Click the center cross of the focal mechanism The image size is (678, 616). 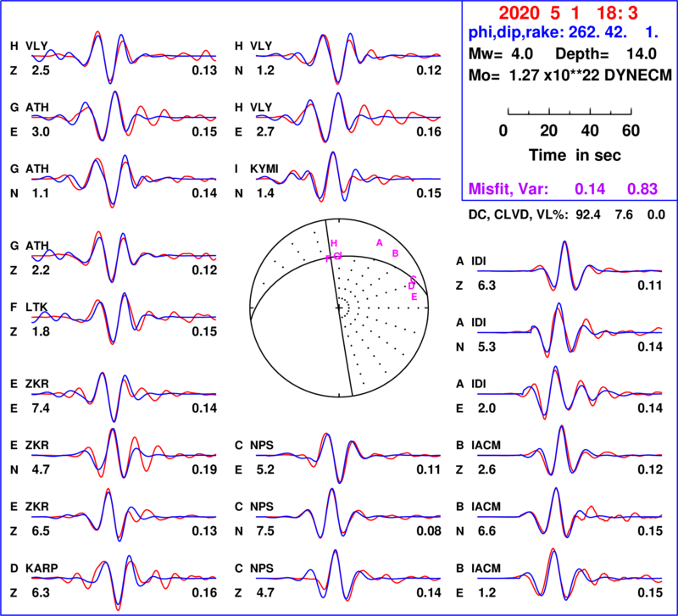pos(339,308)
